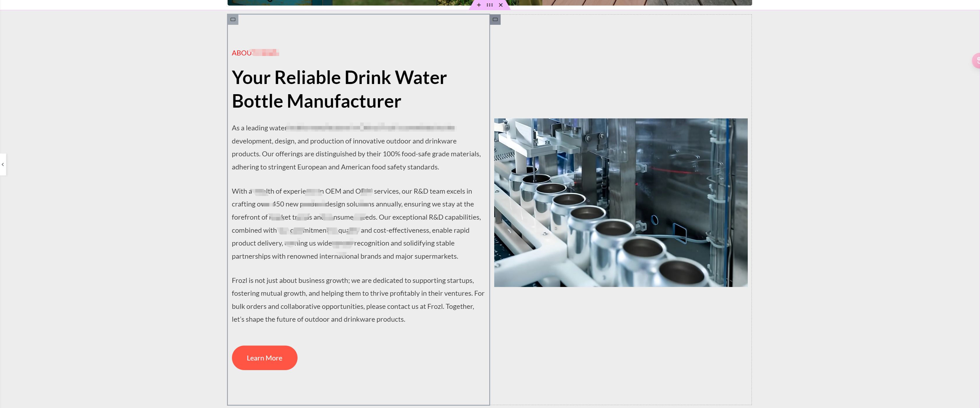Click 'Bottle Manufacturer' heading second line
The height and width of the screenshot is (408, 980).
click(x=316, y=101)
